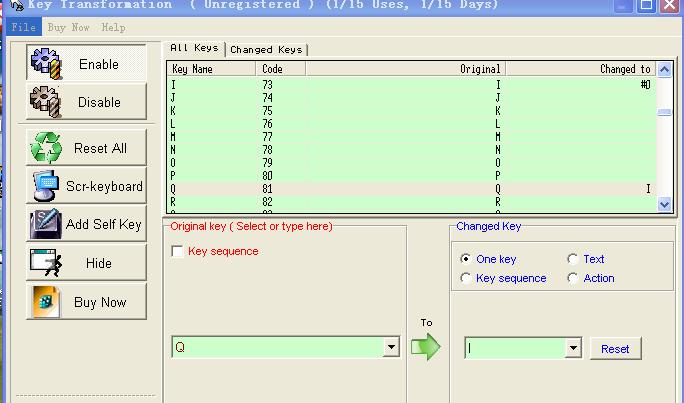The image size is (684, 403).
Task: Click the Disable gear icon
Action: pos(46,101)
